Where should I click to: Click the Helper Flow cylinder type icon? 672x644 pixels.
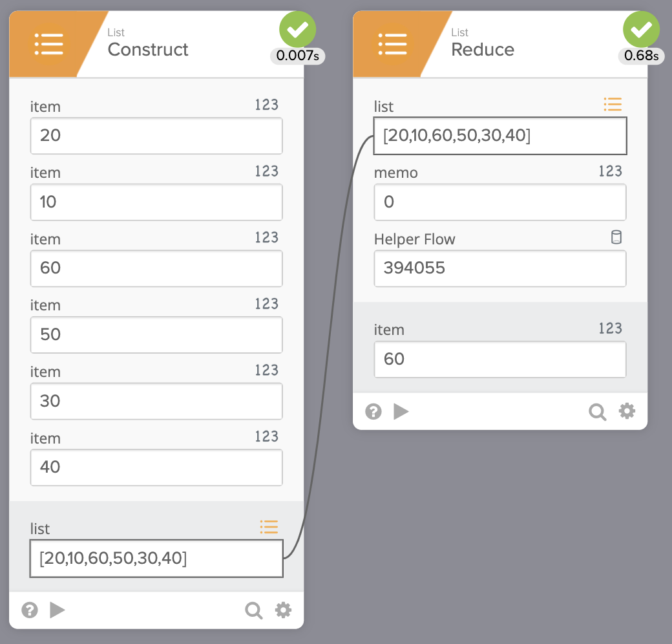click(x=616, y=237)
